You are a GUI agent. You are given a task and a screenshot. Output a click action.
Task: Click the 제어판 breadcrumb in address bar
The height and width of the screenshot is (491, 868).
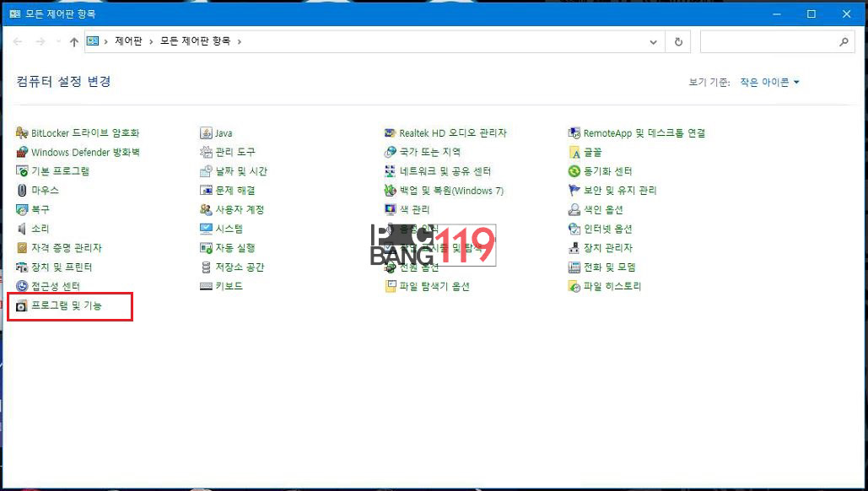pyautogui.click(x=128, y=41)
